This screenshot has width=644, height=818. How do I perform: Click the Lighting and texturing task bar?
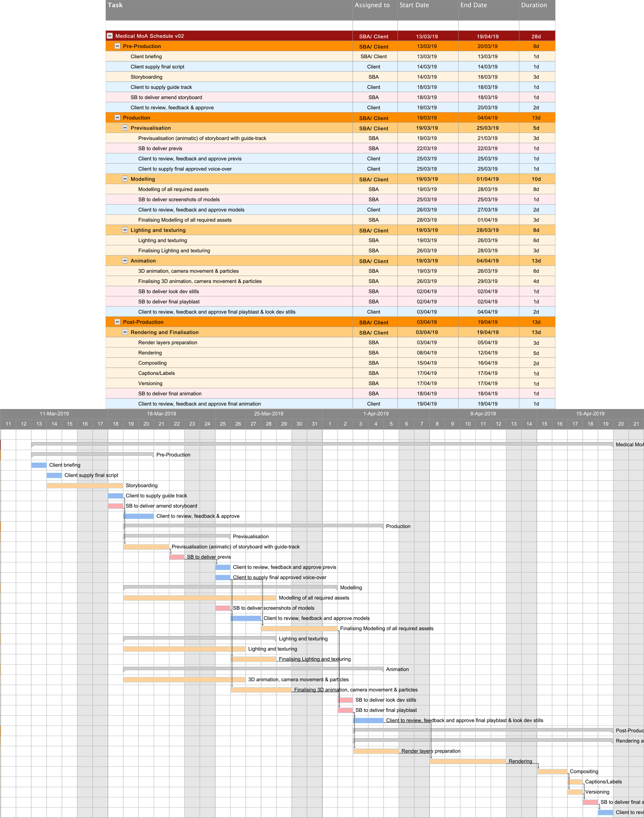point(184,649)
